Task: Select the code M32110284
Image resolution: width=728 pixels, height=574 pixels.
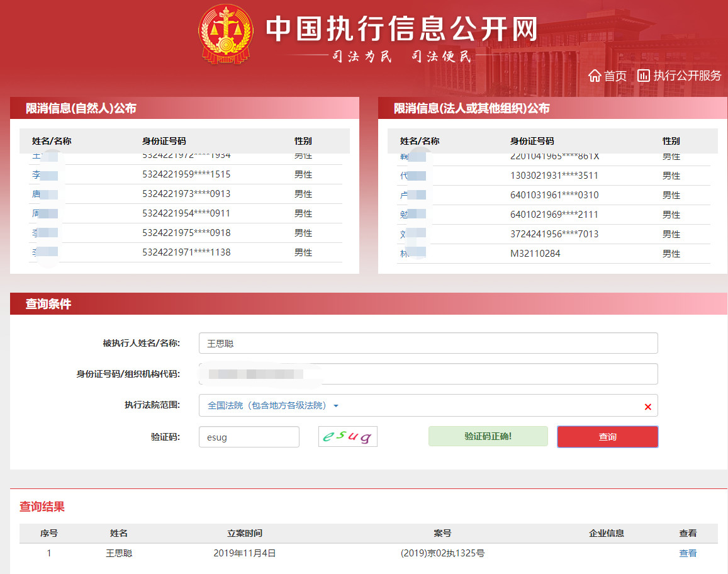Action: coord(535,254)
